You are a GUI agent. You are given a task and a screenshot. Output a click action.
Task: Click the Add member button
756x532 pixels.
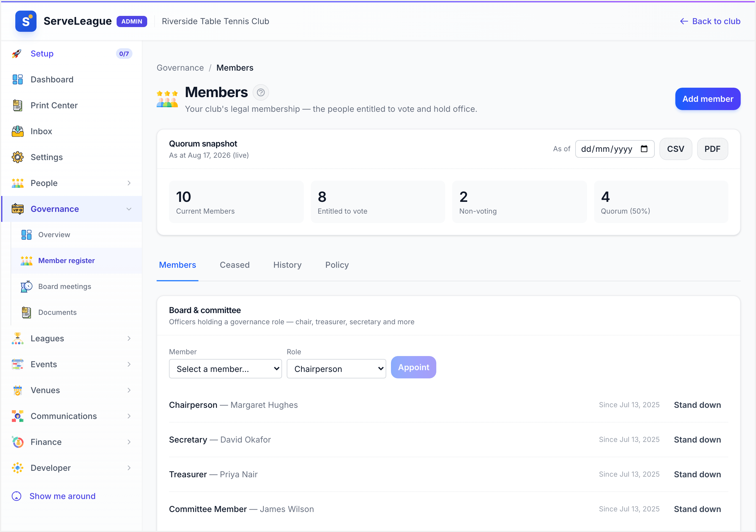click(x=708, y=99)
